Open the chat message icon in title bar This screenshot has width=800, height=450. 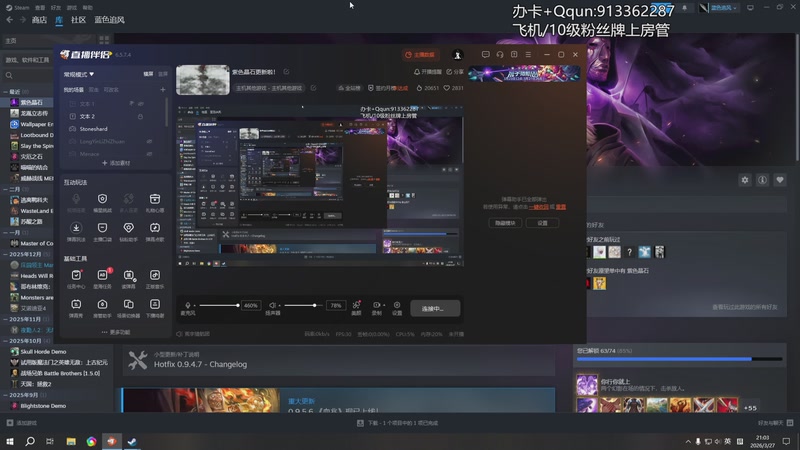(485, 55)
